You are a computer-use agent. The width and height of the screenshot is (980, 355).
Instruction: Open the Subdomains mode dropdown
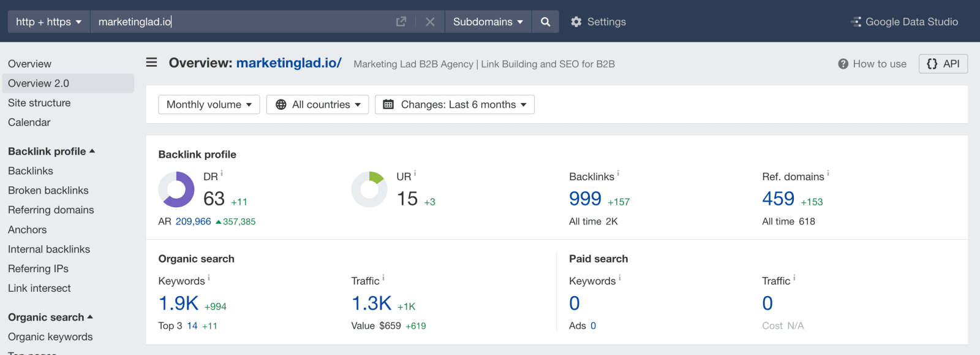coord(488,21)
